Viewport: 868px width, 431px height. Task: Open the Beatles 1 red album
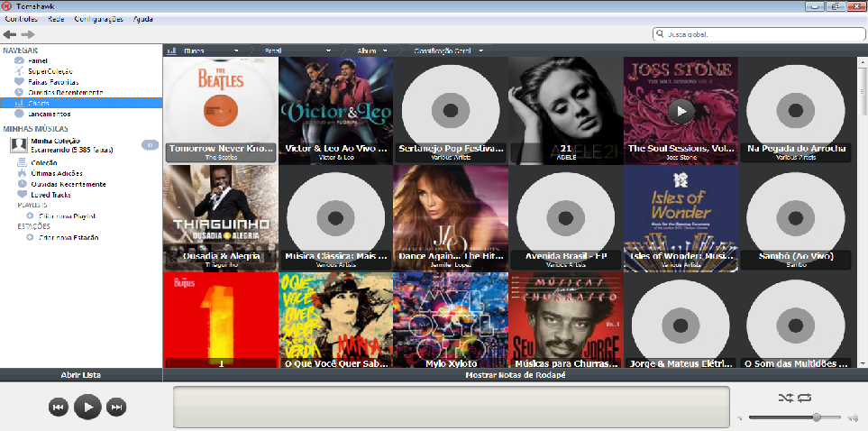pyautogui.click(x=221, y=320)
